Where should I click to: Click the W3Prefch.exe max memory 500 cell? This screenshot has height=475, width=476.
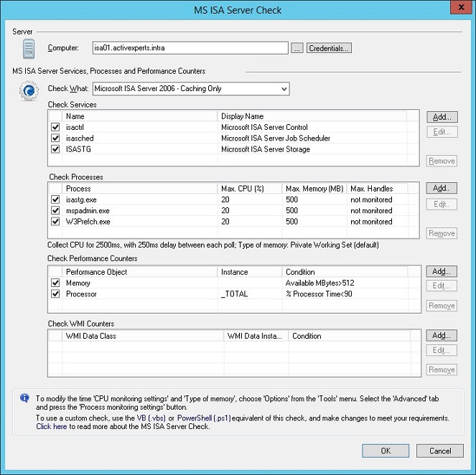coord(291,222)
